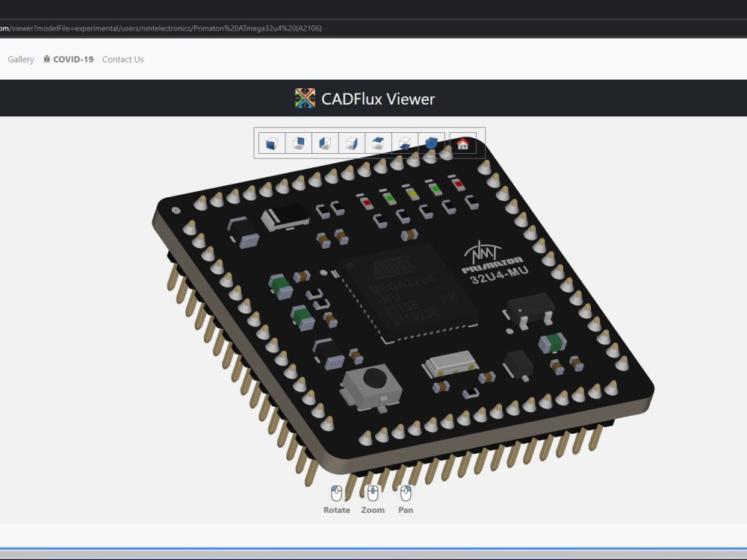Select the isometric solid cube view

(x=432, y=143)
